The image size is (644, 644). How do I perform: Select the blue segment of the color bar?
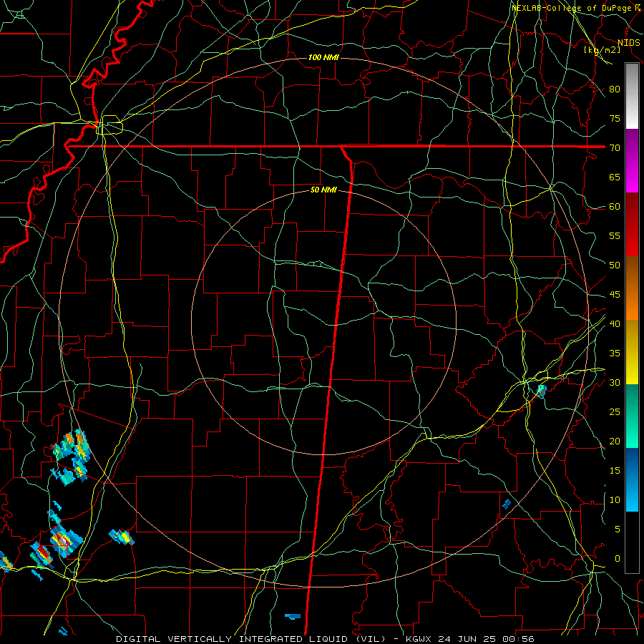click(x=632, y=479)
